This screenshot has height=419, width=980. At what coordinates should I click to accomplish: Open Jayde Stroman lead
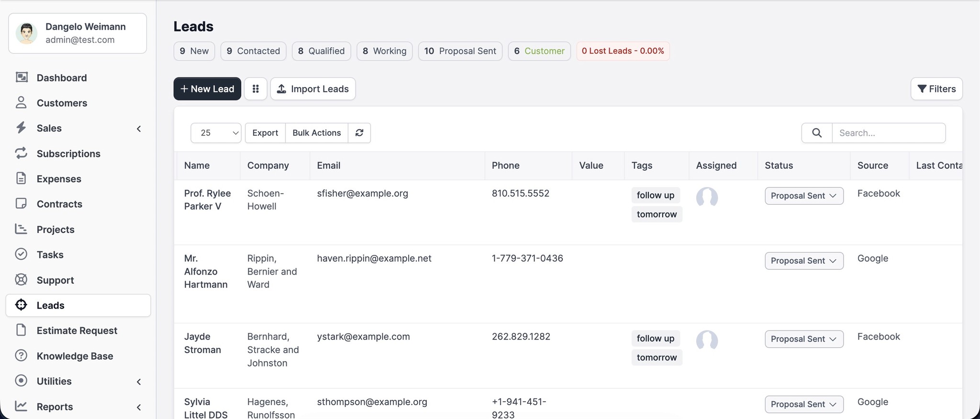tap(202, 343)
